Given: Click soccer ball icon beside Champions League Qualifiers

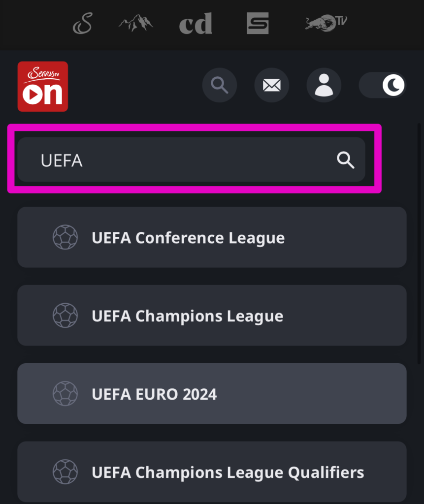Looking at the screenshot, I should pyautogui.click(x=65, y=472).
